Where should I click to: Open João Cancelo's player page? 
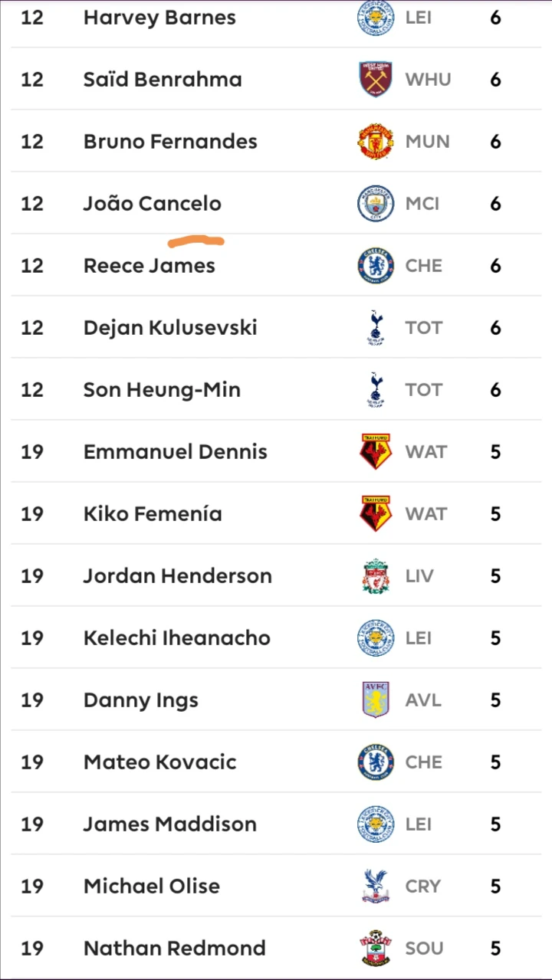point(153,204)
